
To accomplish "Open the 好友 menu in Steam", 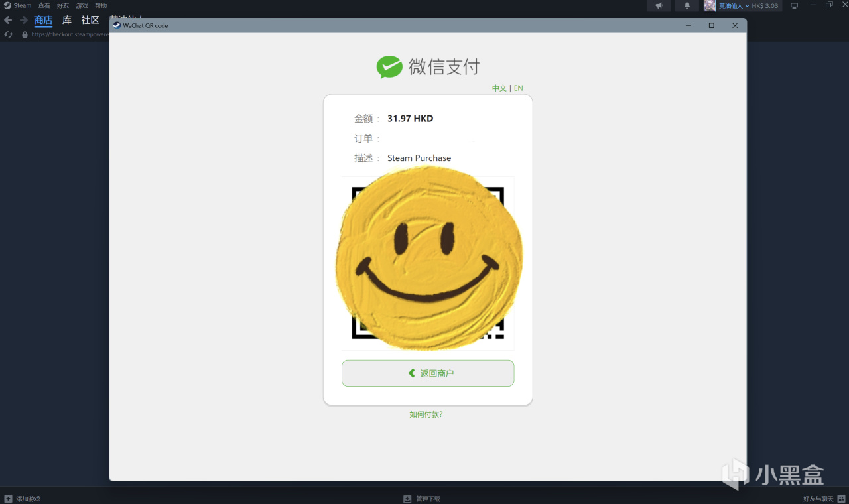I will (63, 5).
